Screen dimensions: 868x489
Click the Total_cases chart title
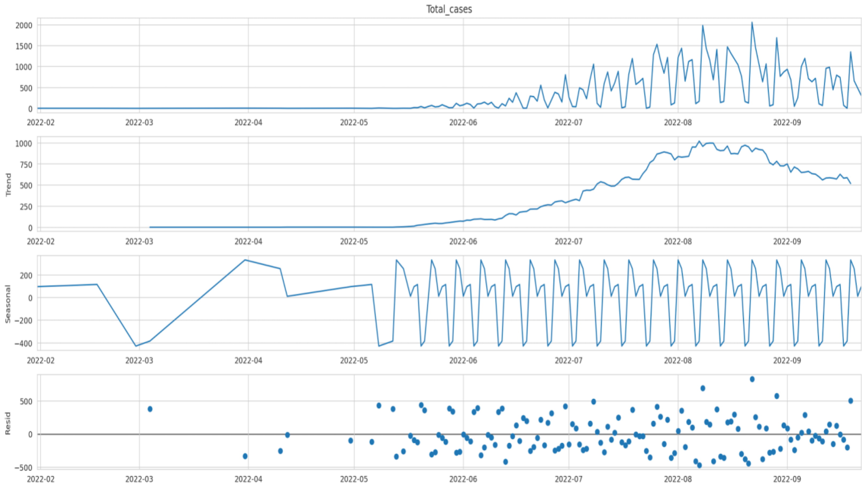pyautogui.click(x=449, y=9)
